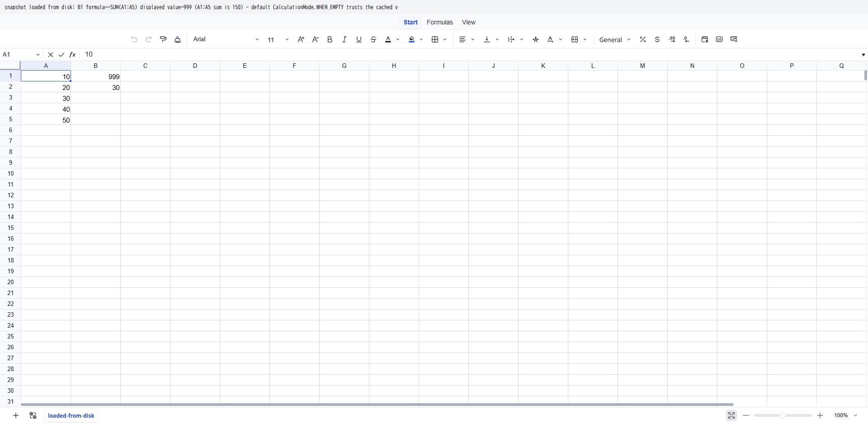Open the Arial font family dropdown
This screenshot has height=424, width=868.
coord(226,39)
